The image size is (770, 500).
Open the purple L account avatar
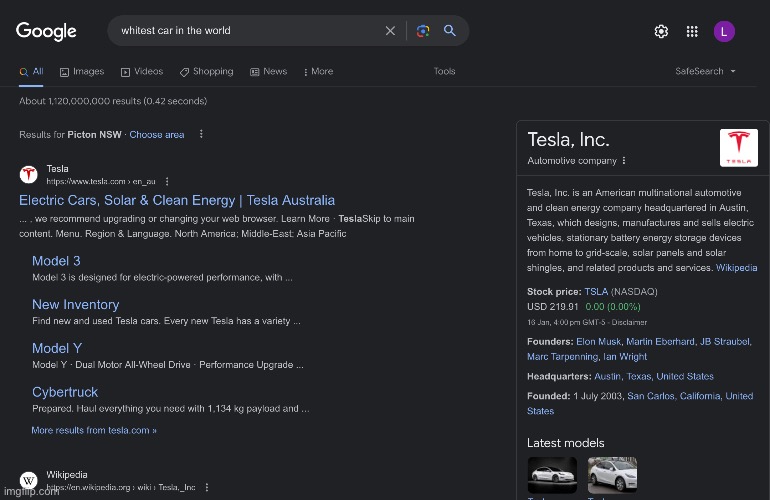pyautogui.click(x=724, y=31)
